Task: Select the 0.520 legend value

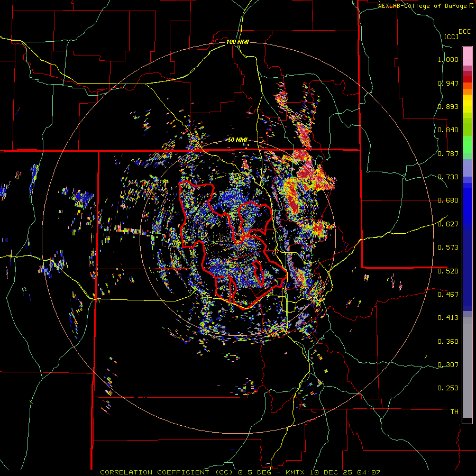Action: 448,271
